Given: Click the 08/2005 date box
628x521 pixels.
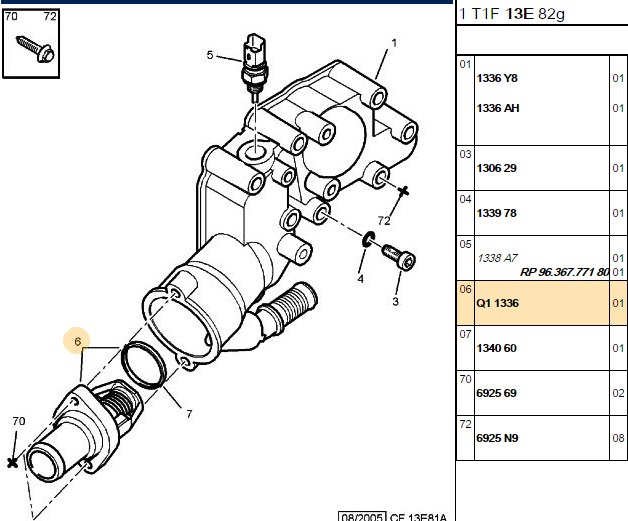Looking at the screenshot, I should 362,517.
